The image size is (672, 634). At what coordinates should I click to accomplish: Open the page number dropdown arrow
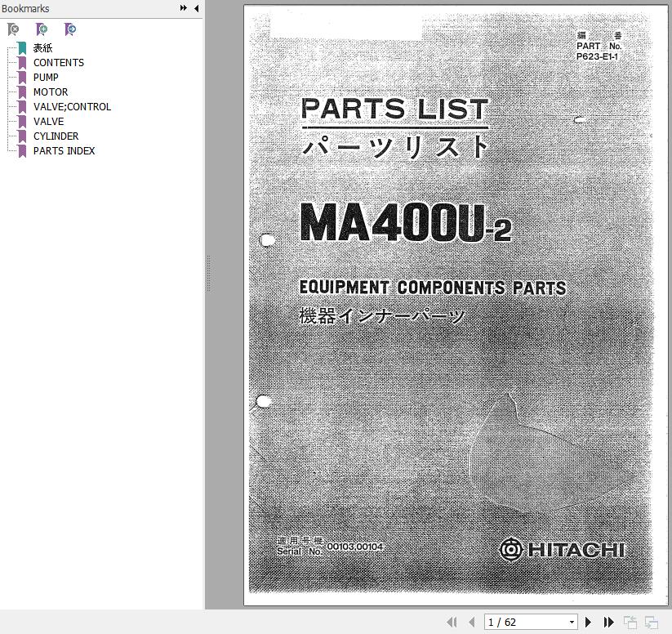[572, 622]
